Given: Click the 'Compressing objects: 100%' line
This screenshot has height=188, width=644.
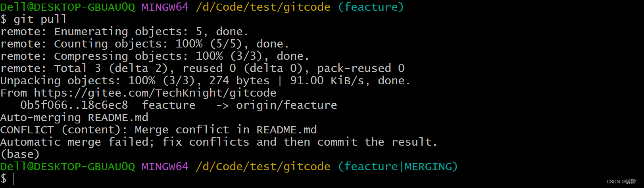Looking at the screenshot, I should click(155, 56).
